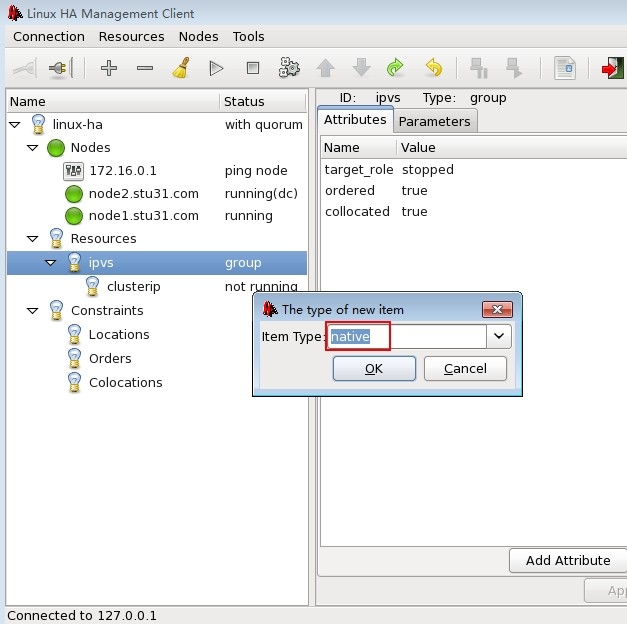Click the Connected to 127.0.0.1 status bar
Viewport: 627px width, 624px height.
pyautogui.click(x=82, y=616)
